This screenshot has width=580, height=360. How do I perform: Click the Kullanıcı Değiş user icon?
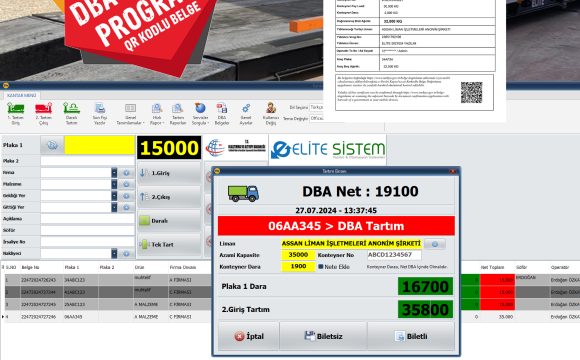[x=271, y=114]
